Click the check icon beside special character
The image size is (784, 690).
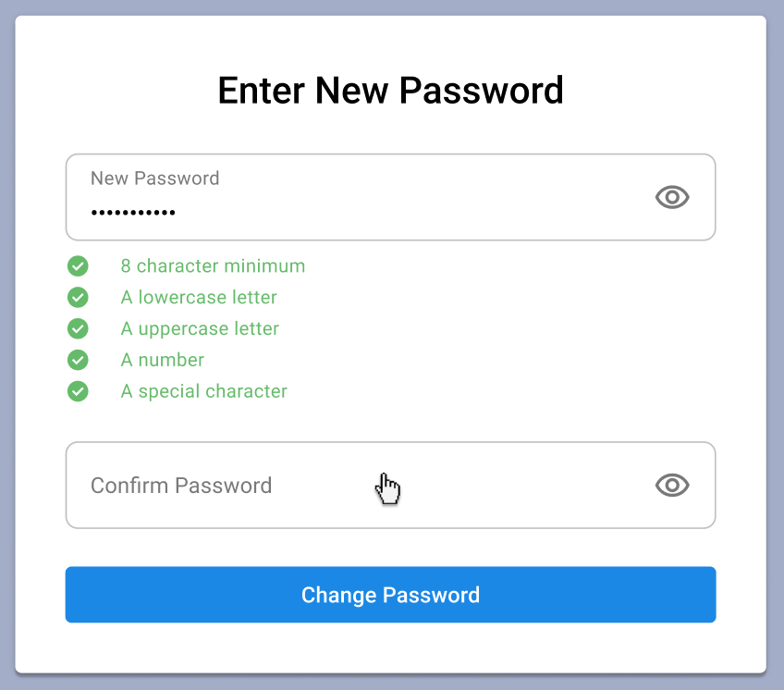(78, 391)
